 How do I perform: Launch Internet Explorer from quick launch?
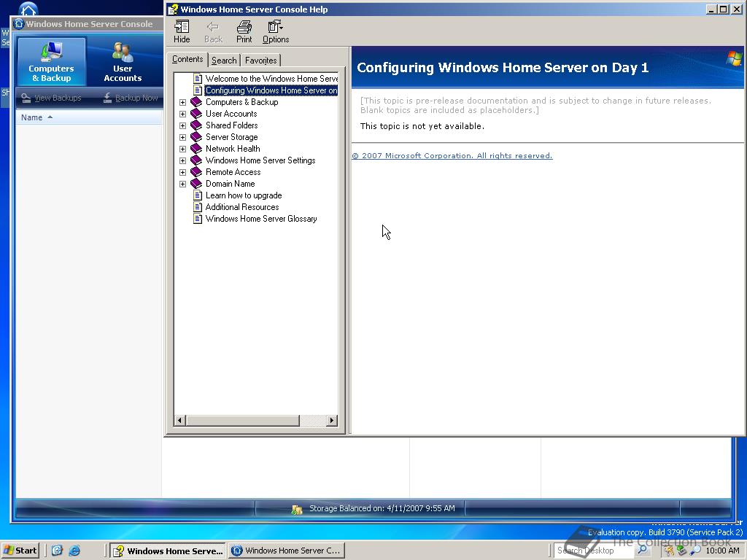(75, 551)
